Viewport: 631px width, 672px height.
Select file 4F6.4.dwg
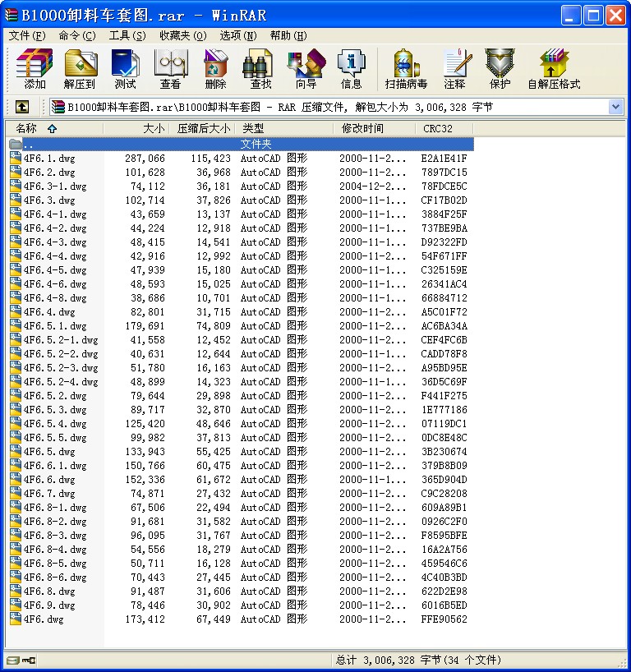coord(49,311)
